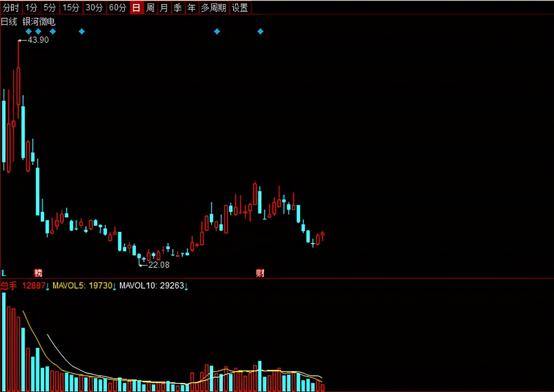The height and width of the screenshot is (392, 554).
Task: Click the cyan L icon at chart corner
Action: 4,273
